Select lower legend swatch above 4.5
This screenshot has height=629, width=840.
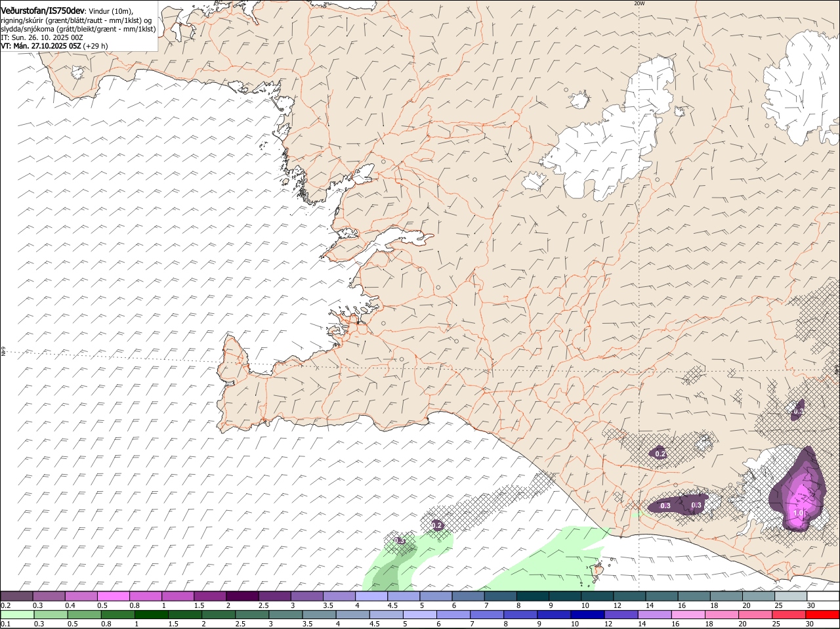[386, 615]
